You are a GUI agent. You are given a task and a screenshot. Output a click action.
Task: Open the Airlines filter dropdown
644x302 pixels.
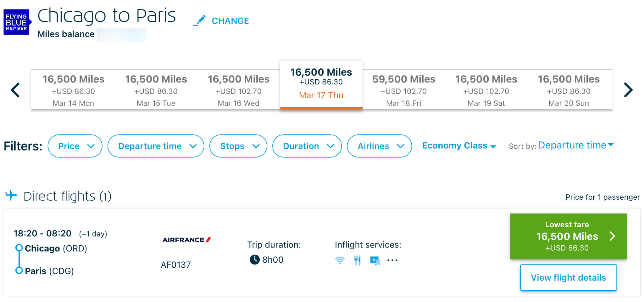pyautogui.click(x=379, y=146)
